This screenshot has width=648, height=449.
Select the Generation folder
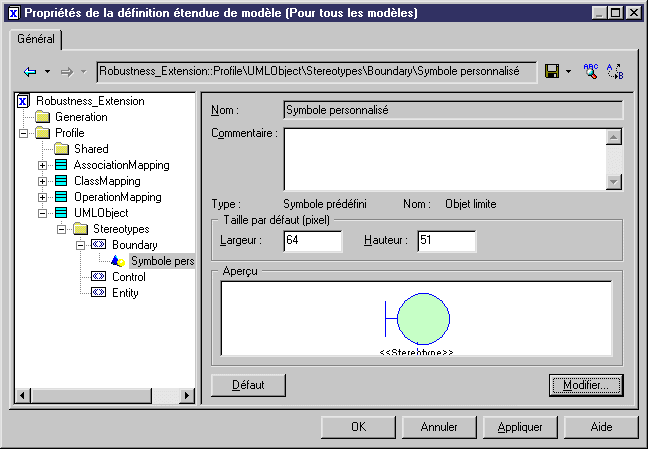[81, 117]
